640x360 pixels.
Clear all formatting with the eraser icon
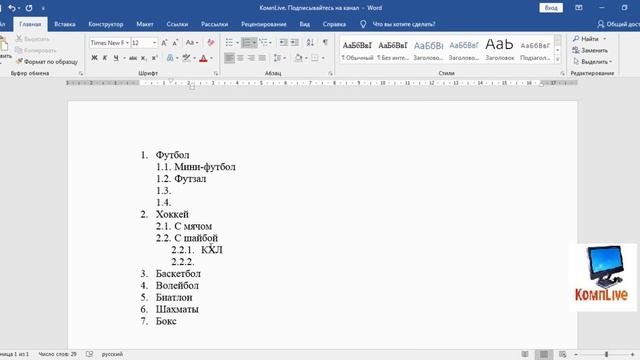(x=211, y=43)
